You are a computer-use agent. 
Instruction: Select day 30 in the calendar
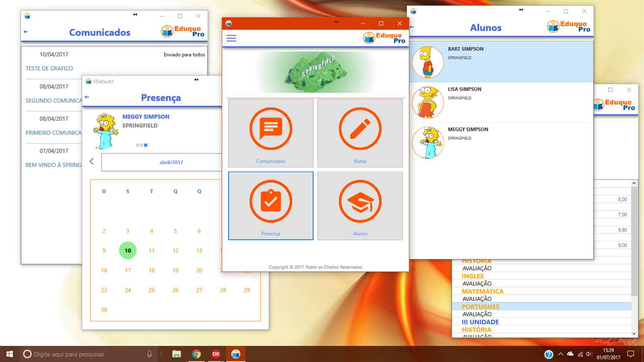(x=104, y=310)
